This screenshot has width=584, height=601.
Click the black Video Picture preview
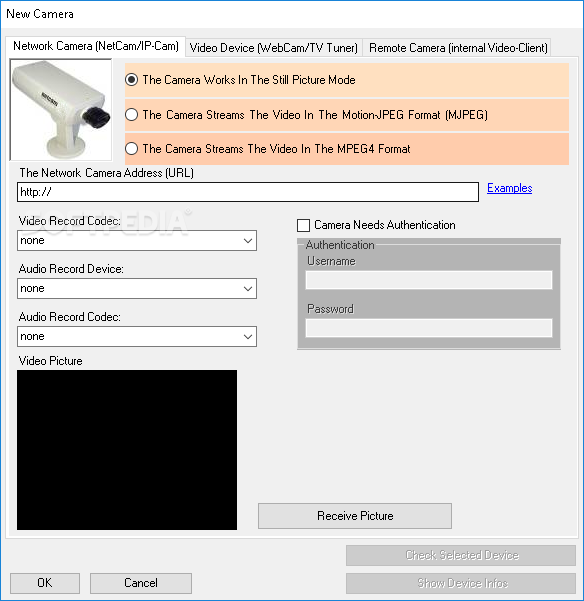(x=127, y=450)
